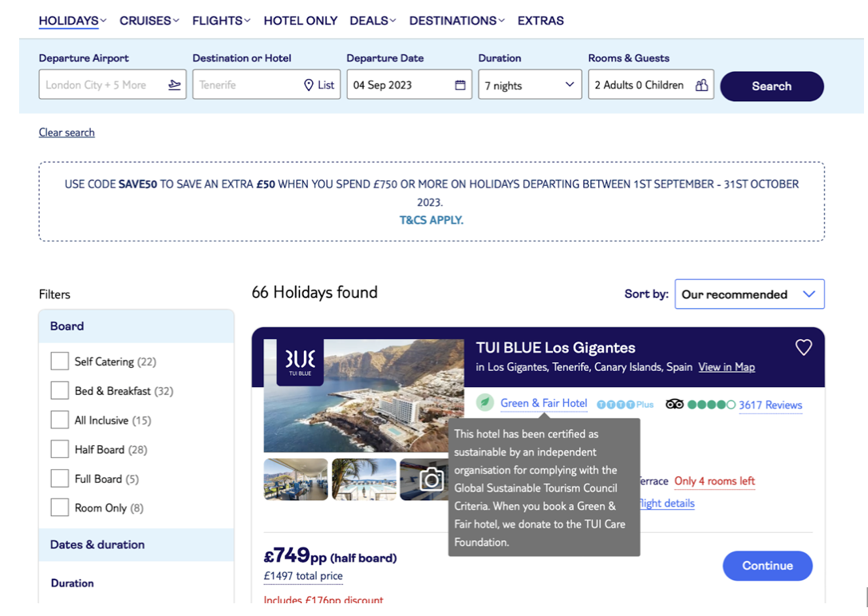
Task: Open the View in Map link
Action: pyautogui.click(x=726, y=367)
